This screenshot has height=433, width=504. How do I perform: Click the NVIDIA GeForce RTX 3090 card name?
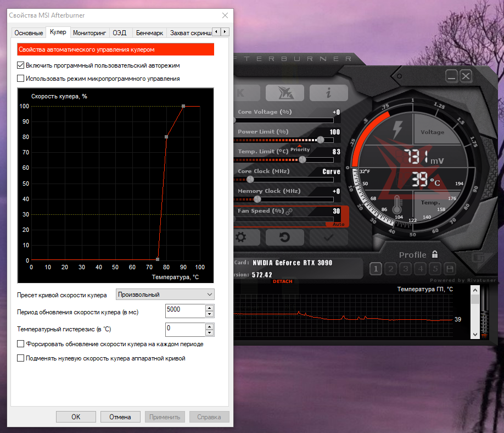(293, 263)
